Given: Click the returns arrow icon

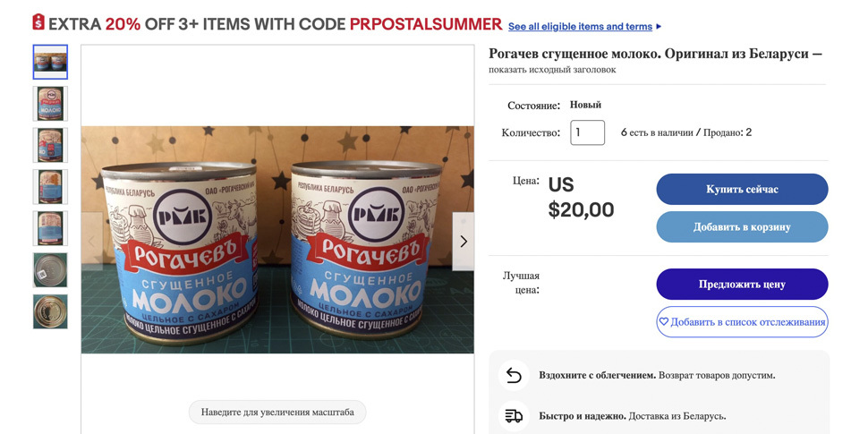Looking at the screenshot, I should 514,375.
